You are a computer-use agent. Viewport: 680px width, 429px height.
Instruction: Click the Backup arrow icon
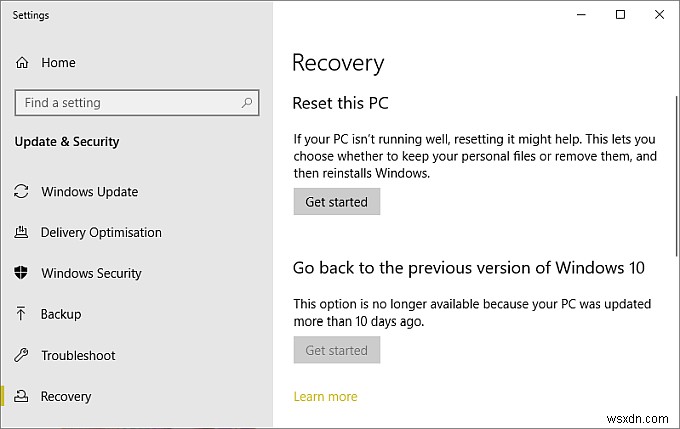(x=22, y=314)
